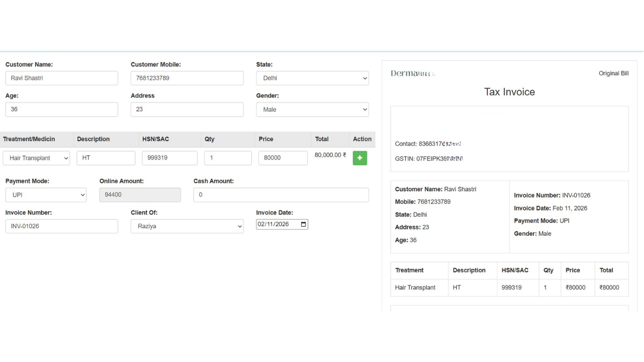This screenshot has height=362, width=644.
Task: Click the Contact number line in preview
Action: pyautogui.click(x=428, y=144)
